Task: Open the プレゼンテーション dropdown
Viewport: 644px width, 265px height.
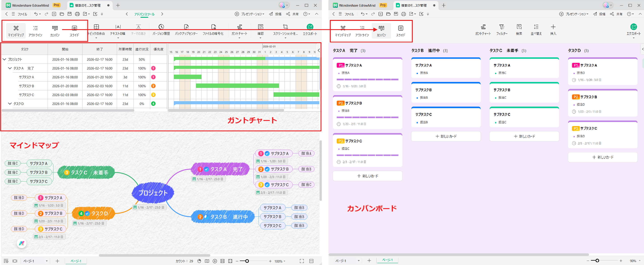Action: pyautogui.click(x=252, y=14)
